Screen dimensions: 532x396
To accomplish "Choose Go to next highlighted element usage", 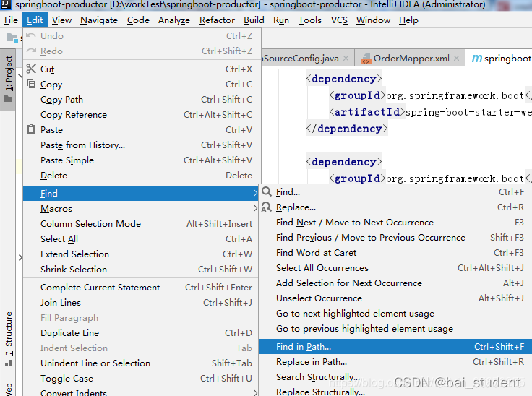I will (395, 313).
